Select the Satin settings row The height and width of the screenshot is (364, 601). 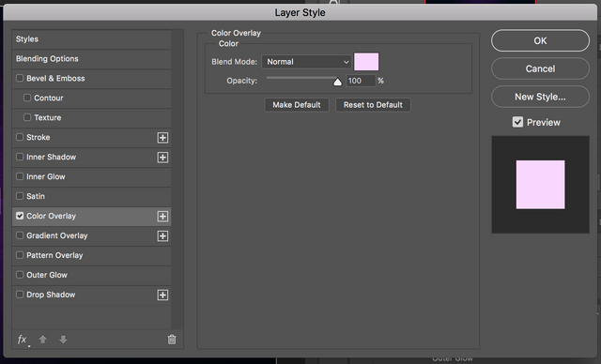click(92, 196)
